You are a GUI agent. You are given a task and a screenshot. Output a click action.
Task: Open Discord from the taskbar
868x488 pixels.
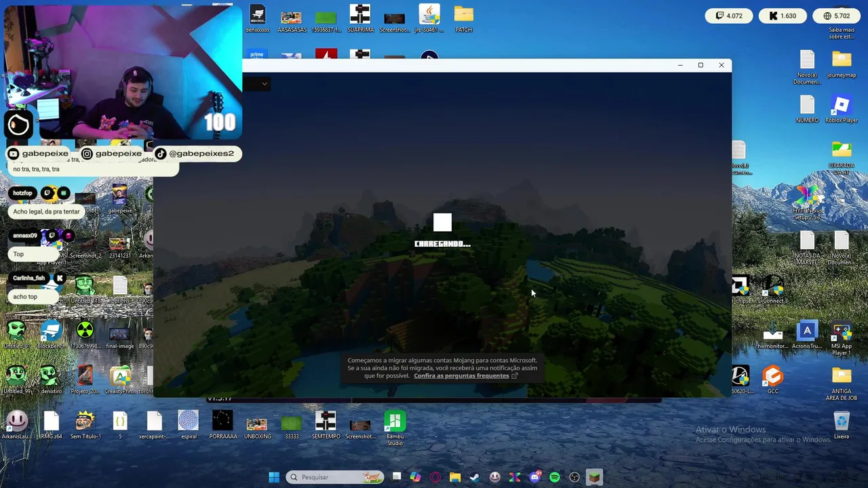click(535, 477)
